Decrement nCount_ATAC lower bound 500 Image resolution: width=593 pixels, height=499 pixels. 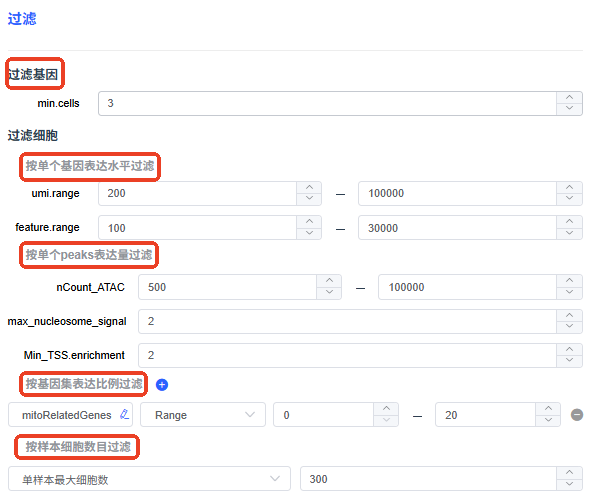329,292
